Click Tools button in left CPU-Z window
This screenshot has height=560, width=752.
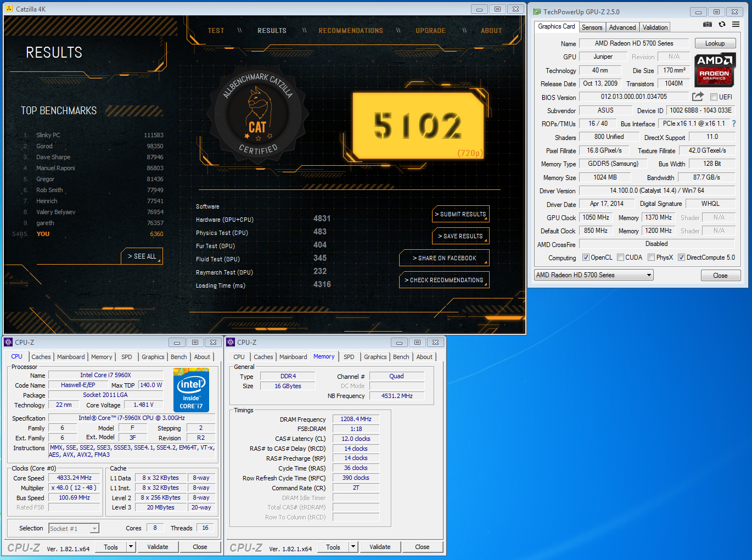pyautogui.click(x=111, y=547)
